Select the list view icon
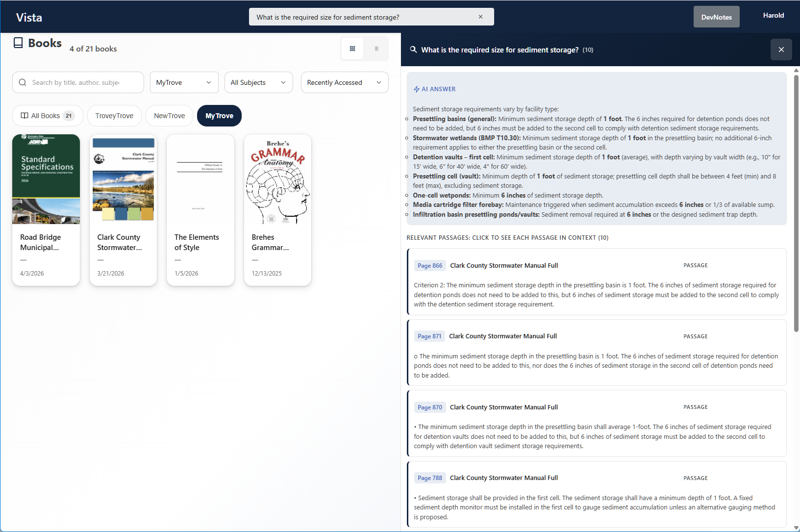The width and height of the screenshot is (800, 532). click(376, 49)
